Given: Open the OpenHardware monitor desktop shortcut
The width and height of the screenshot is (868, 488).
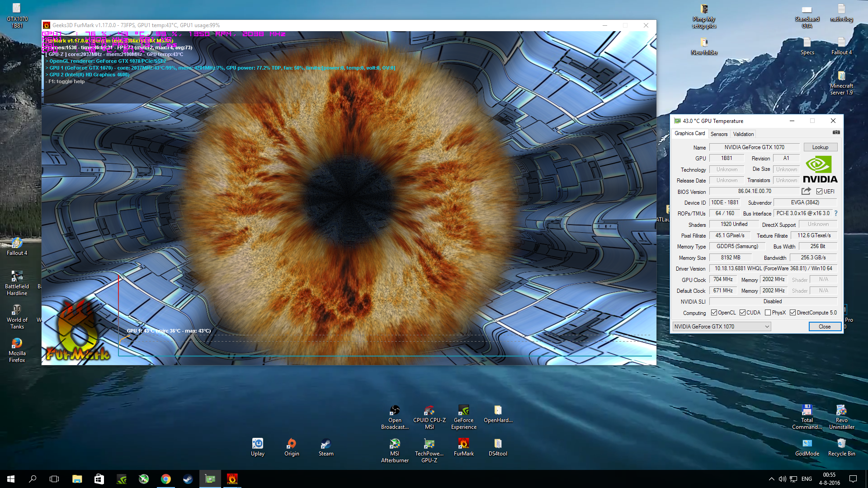Looking at the screenshot, I should [x=498, y=414].
